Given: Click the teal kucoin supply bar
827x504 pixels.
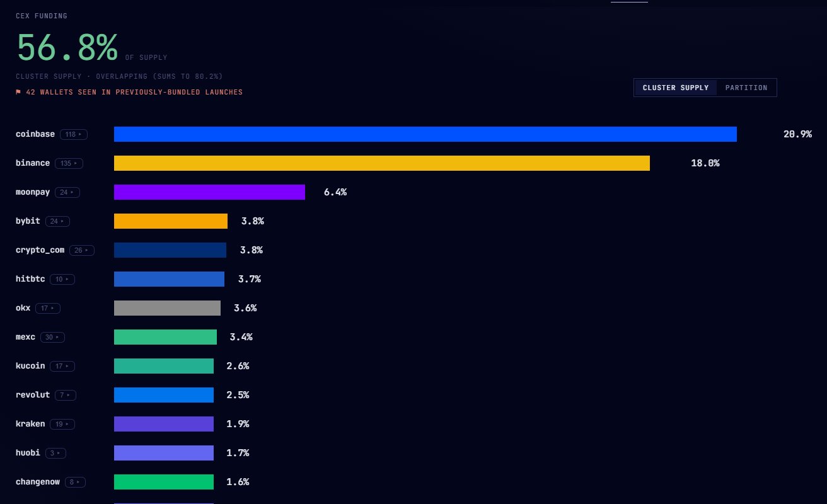Looking at the screenshot, I should click(164, 366).
